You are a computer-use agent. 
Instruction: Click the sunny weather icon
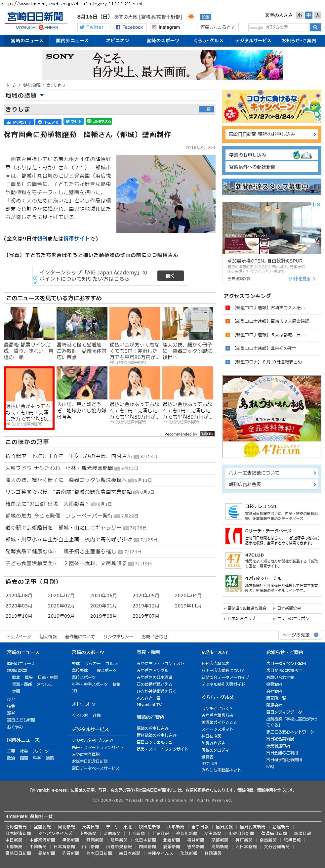[x=191, y=17]
